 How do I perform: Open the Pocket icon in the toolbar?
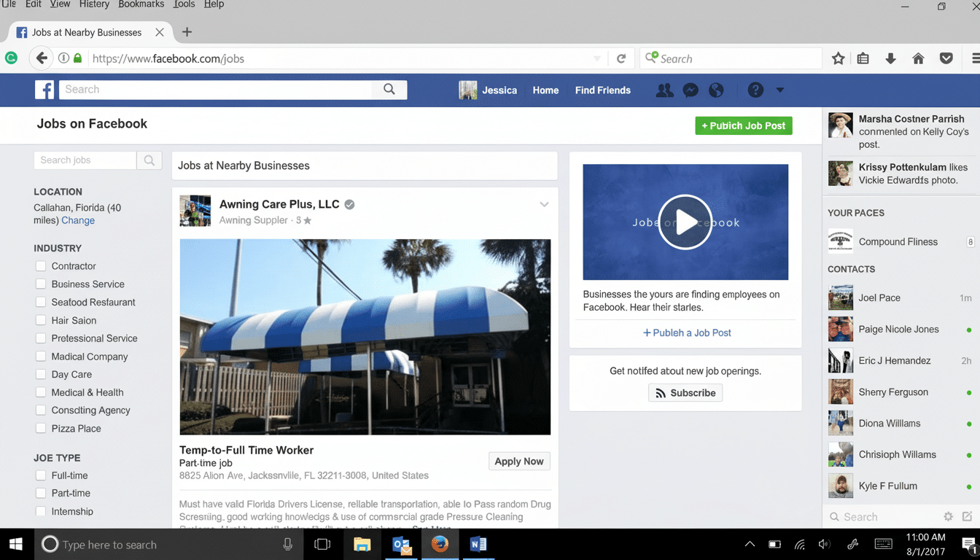(946, 58)
